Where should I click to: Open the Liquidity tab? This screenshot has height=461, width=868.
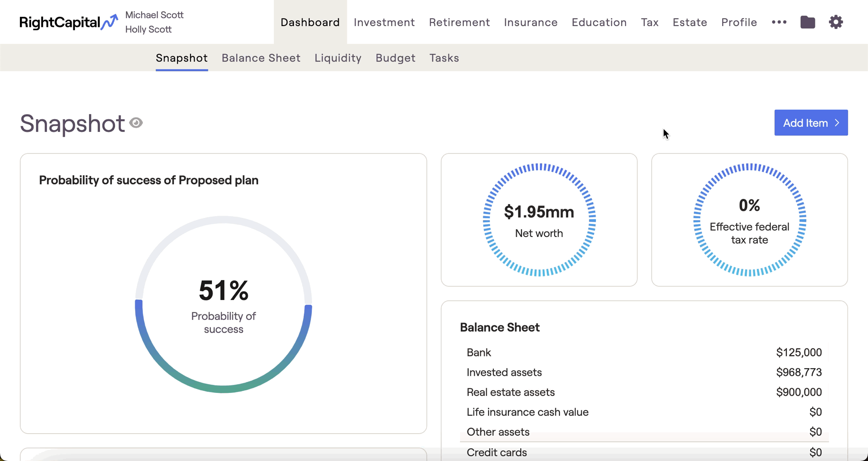(338, 58)
